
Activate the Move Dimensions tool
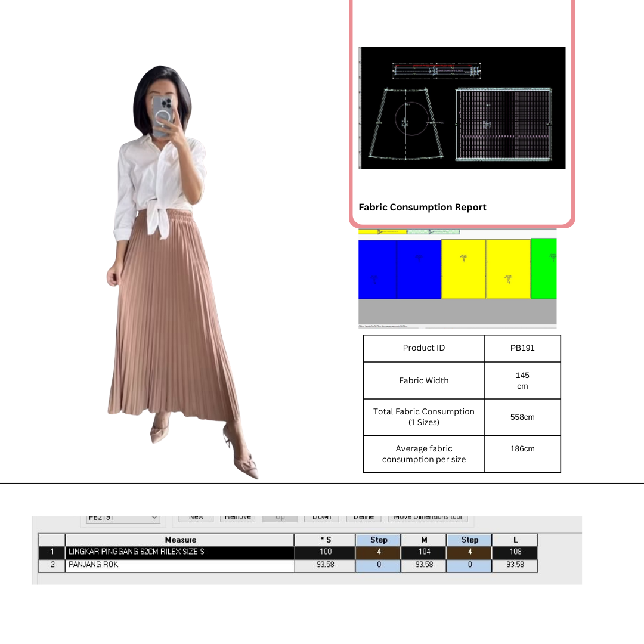[428, 518]
